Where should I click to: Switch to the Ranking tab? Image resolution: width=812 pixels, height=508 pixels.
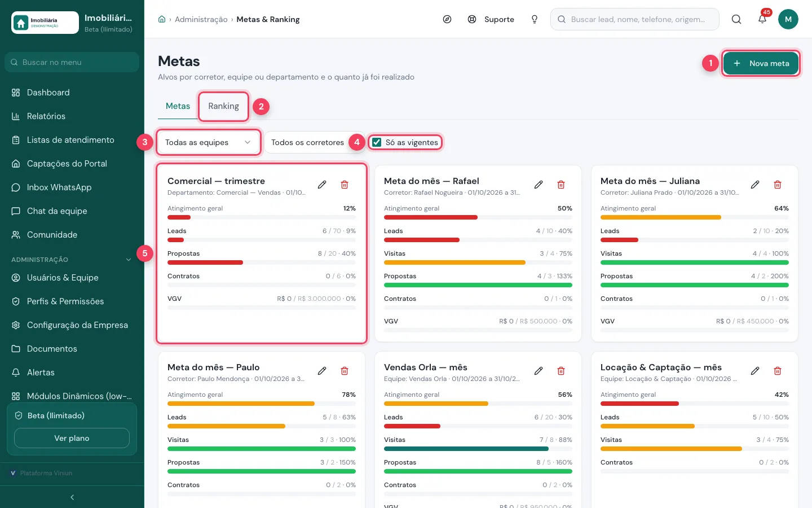coord(223,106)
